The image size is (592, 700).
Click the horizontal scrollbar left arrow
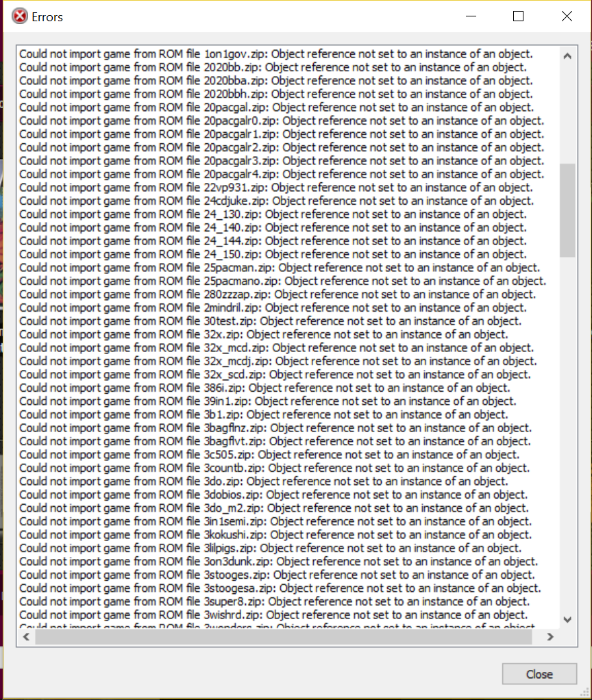(x=26, y=637)
